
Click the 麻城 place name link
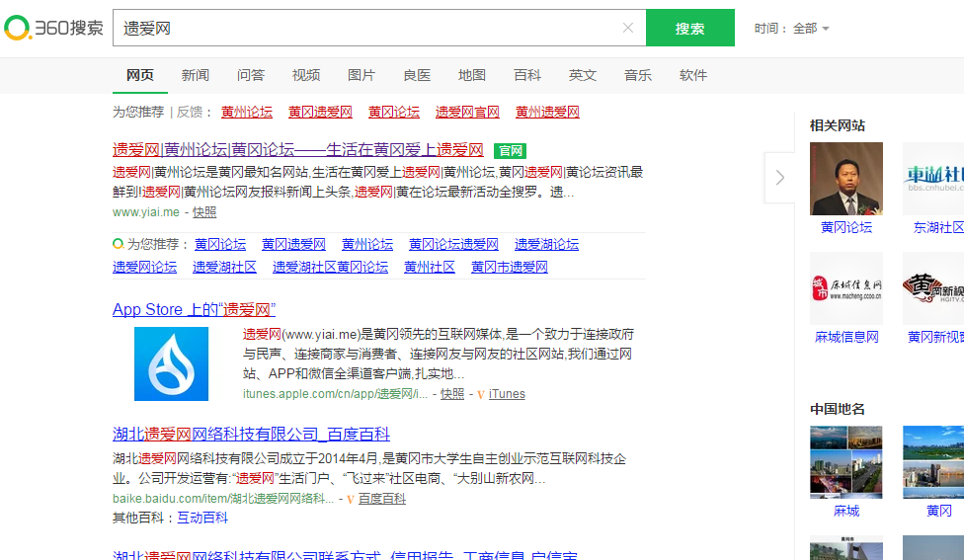click(845, 511)
